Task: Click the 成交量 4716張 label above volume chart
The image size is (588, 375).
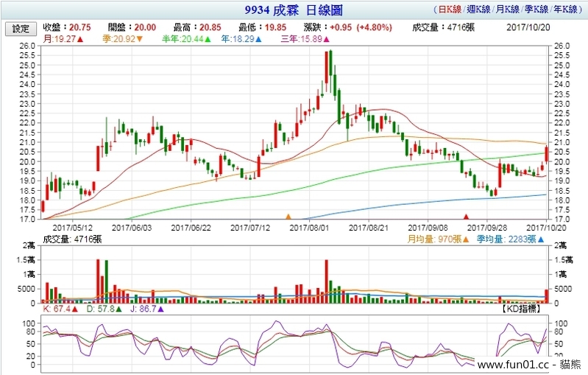Action: tap(72, 239)
